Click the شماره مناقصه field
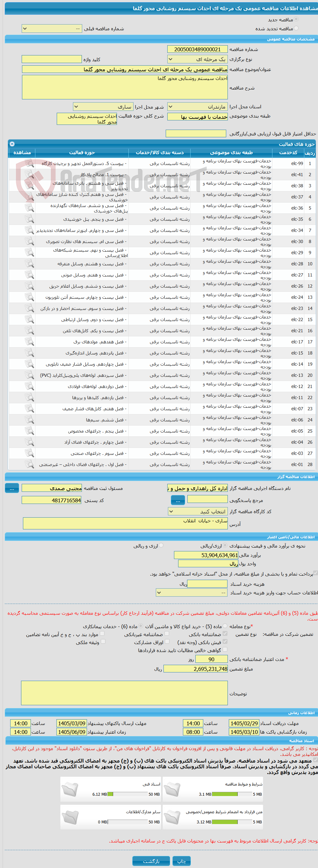The width and height of the screenshot is (318, 868). 198,49
